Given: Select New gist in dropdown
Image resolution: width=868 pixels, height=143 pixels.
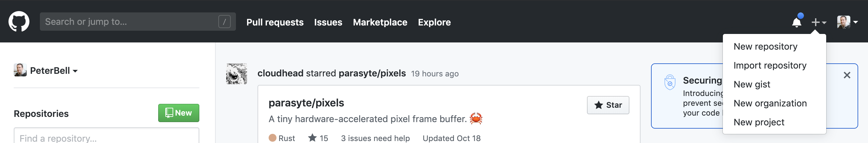Looking at the screenshot, I should [x=752, y=84].
